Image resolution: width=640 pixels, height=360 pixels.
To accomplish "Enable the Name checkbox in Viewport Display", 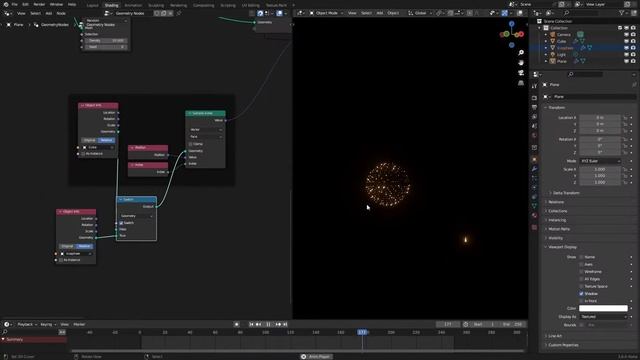I will pos(581,257).
